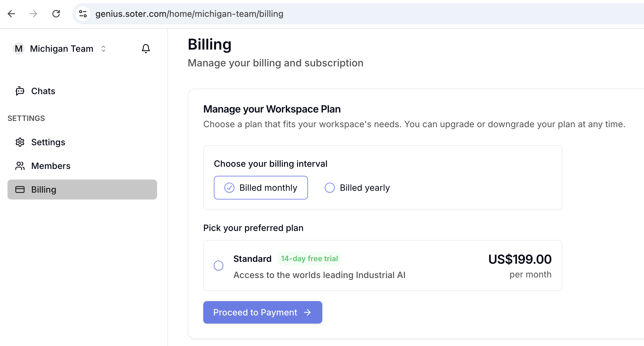The width and height of the screenshot is (644, 346).
Task: Click the Chats icon in sidebar
Action: tap(20, 91)
